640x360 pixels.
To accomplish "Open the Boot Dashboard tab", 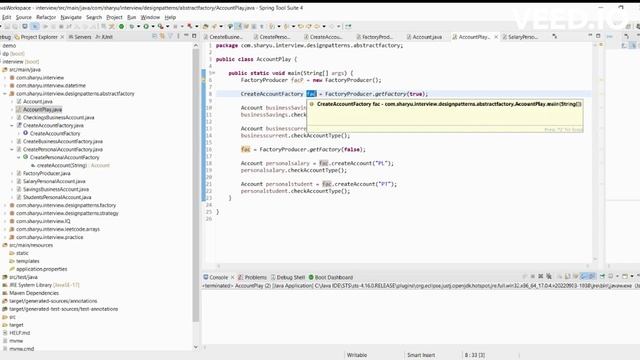I will pyautogui.click(x=331, y=277).
